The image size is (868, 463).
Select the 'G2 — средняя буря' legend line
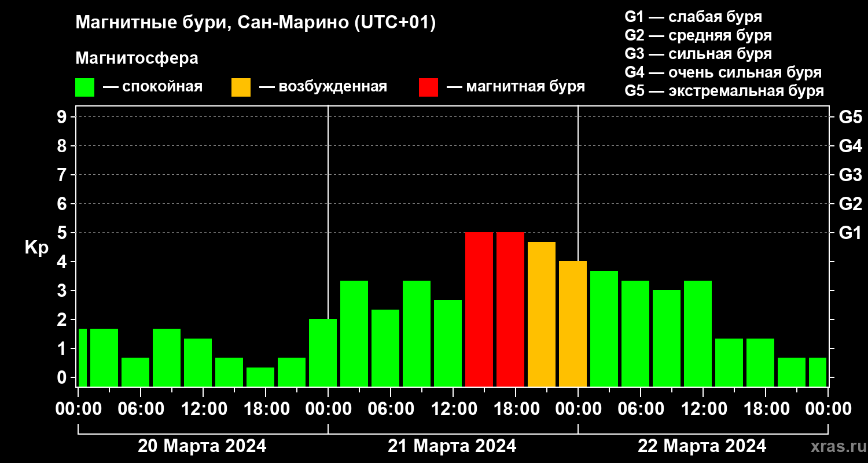click(x=698, y=35)
